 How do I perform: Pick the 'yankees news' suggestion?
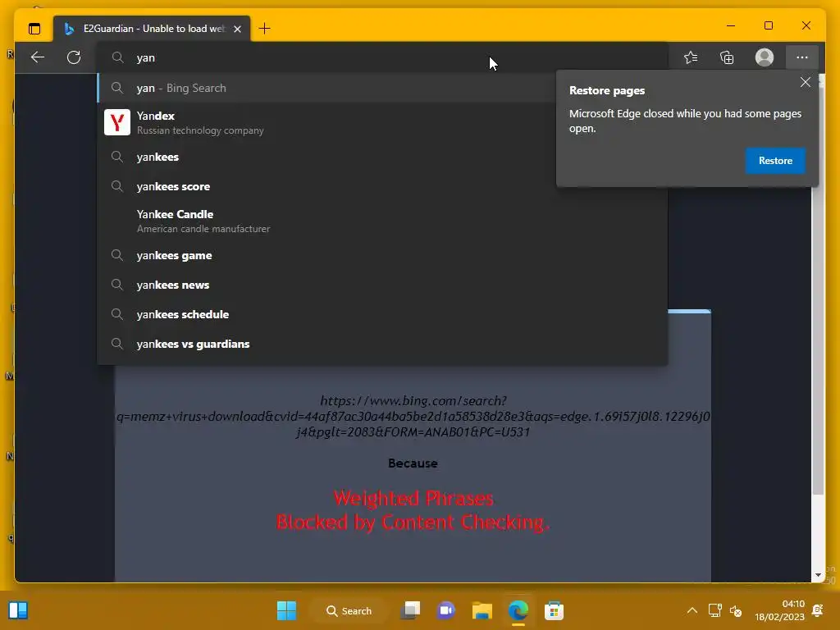pyautogui.click(x=382, y=285)
